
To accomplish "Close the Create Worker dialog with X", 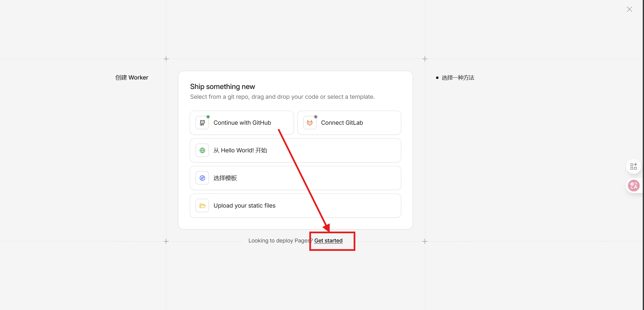I will tap(629, 9).
